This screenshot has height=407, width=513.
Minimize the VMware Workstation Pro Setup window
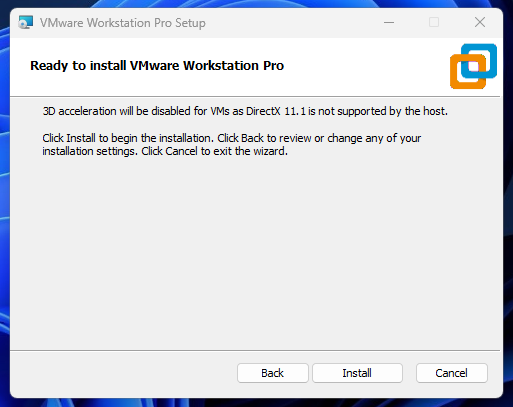pos(389,22)
